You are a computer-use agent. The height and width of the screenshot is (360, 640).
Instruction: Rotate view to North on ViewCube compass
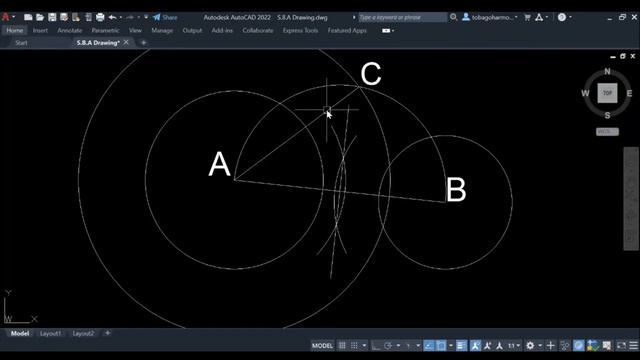point(607,71)
